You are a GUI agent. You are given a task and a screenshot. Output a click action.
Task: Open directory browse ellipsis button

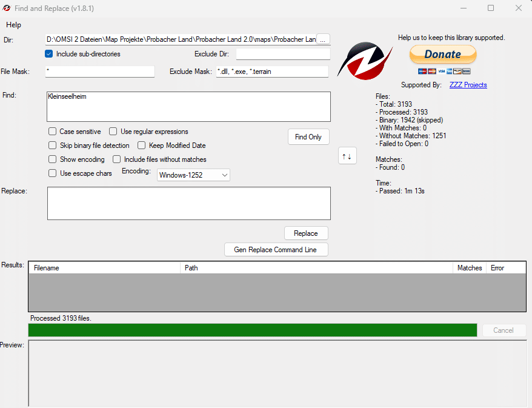click(x=324, y=39)
